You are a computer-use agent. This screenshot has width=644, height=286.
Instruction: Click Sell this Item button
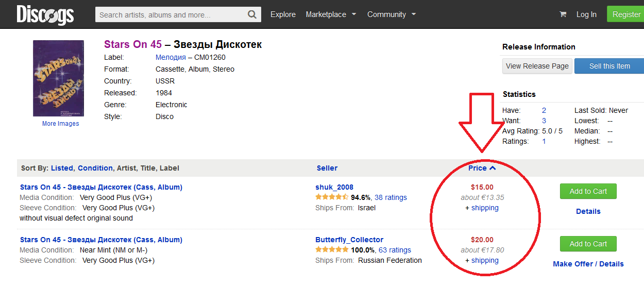(609, 66)
